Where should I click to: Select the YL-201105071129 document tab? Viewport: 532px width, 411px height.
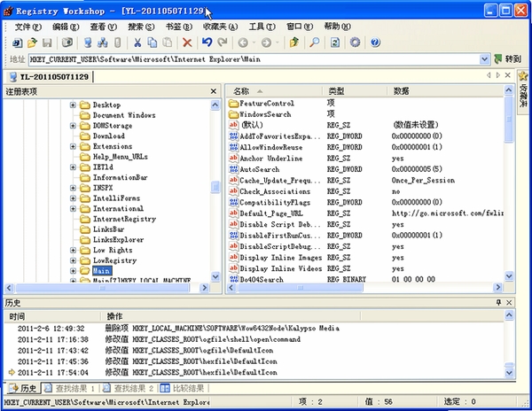point(50,77)
